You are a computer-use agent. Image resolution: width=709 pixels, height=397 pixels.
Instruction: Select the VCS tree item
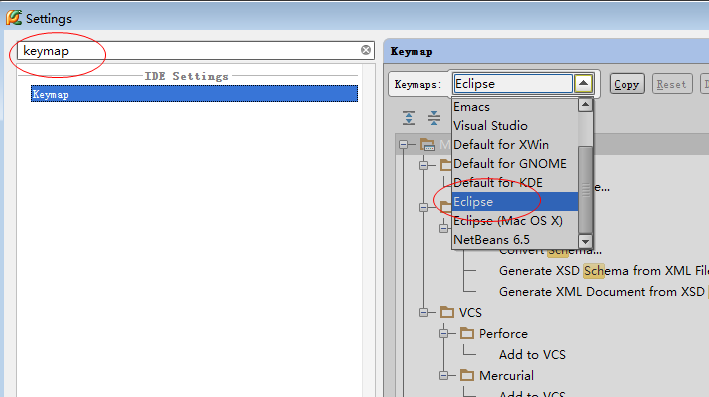click(470, 312)
